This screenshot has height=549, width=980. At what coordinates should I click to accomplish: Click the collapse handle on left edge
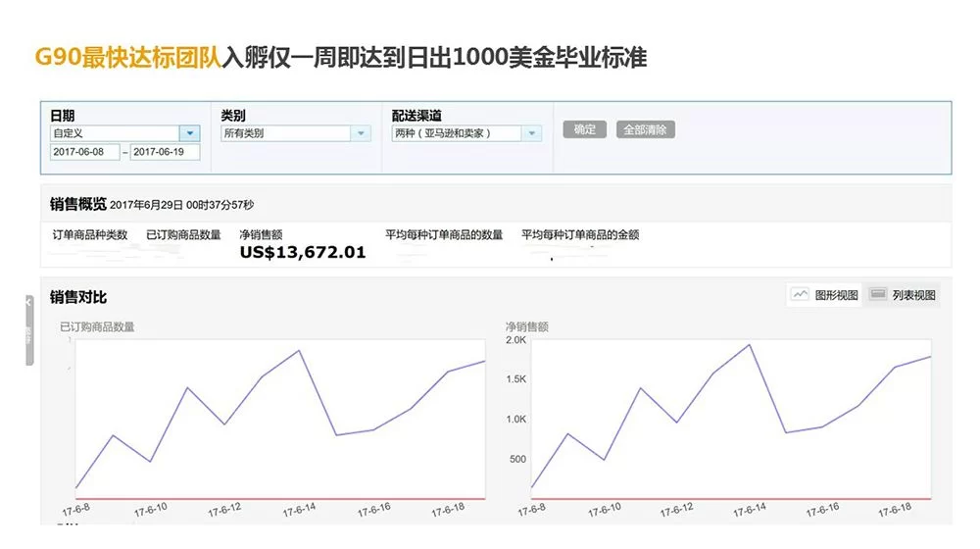click(29, 331)
